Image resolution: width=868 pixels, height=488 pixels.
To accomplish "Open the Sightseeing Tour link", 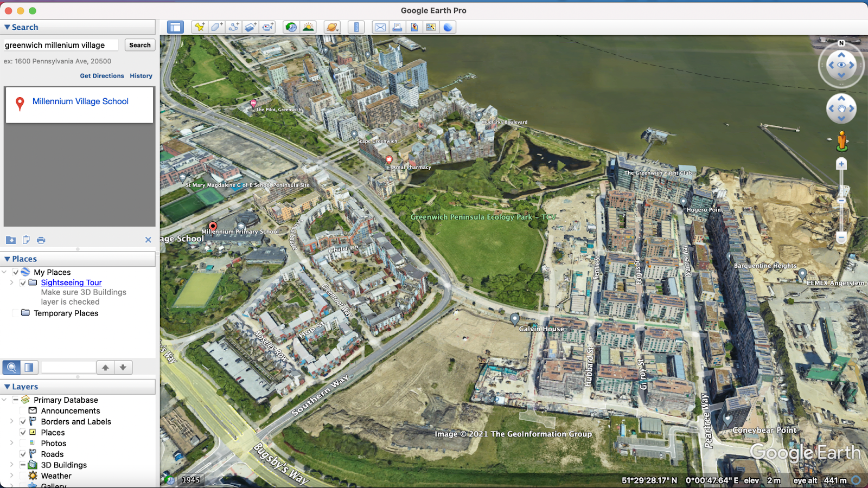I will pos(72,282).
